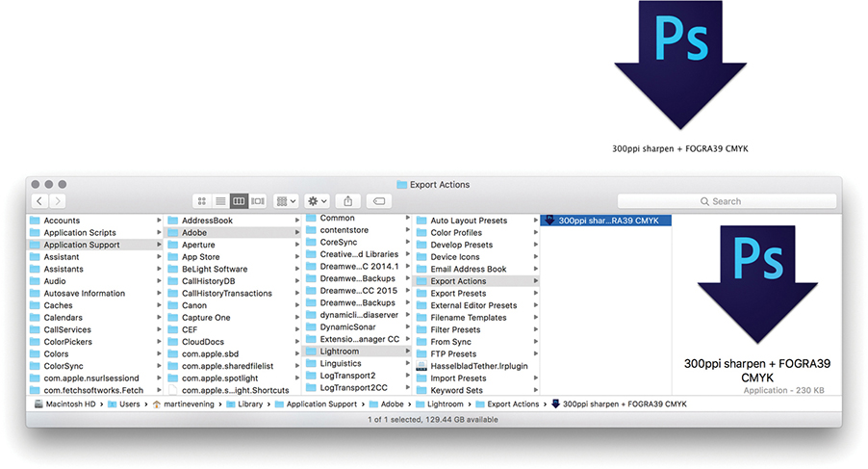Select the com.fetchsoftworks.Fetch folder
The width and height of the screenshot is (868, 469).
(x=94, y=390)
